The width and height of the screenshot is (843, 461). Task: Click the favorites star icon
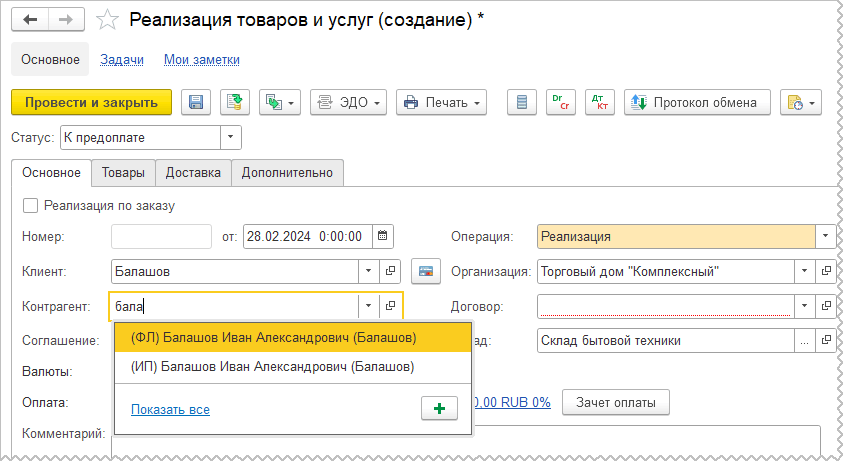(110, 20)
